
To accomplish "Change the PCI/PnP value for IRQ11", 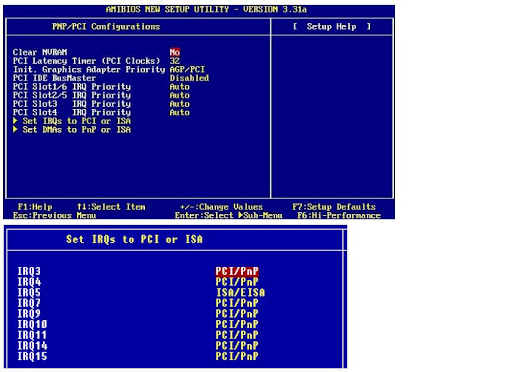I will pyautogui.click(x=237, y=335).
